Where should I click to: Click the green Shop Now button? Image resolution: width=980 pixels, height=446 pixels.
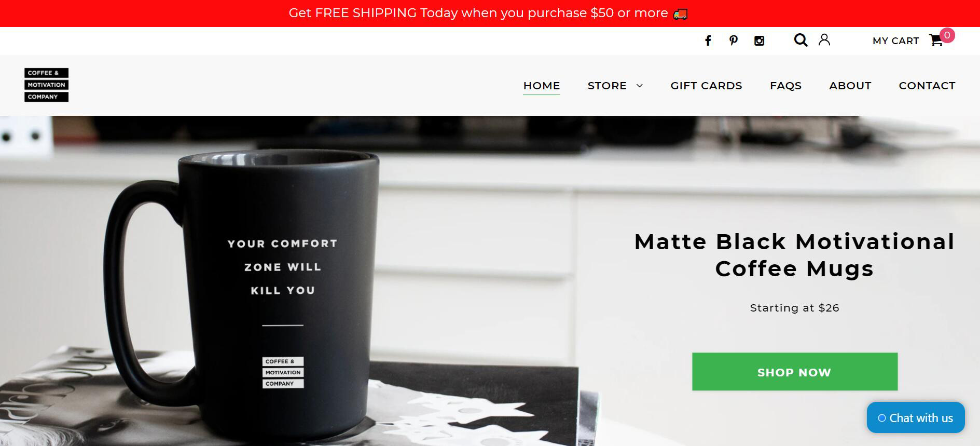click(794, 372)
